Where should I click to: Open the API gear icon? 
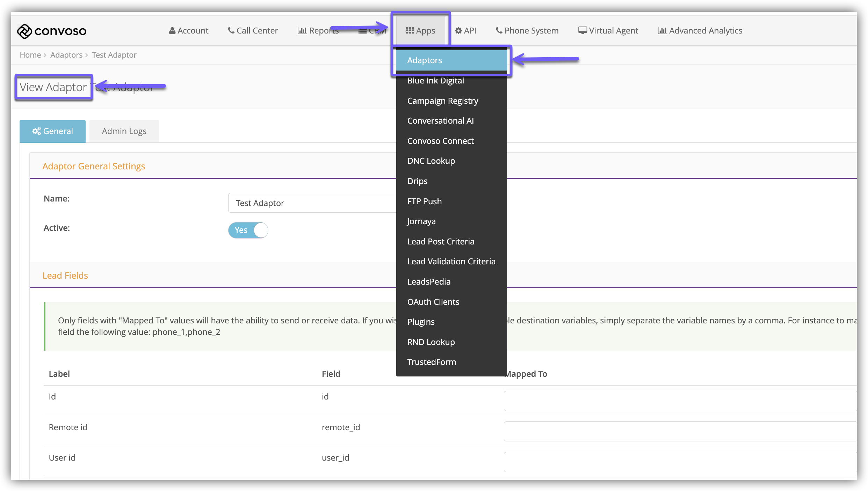coord(458,31)
